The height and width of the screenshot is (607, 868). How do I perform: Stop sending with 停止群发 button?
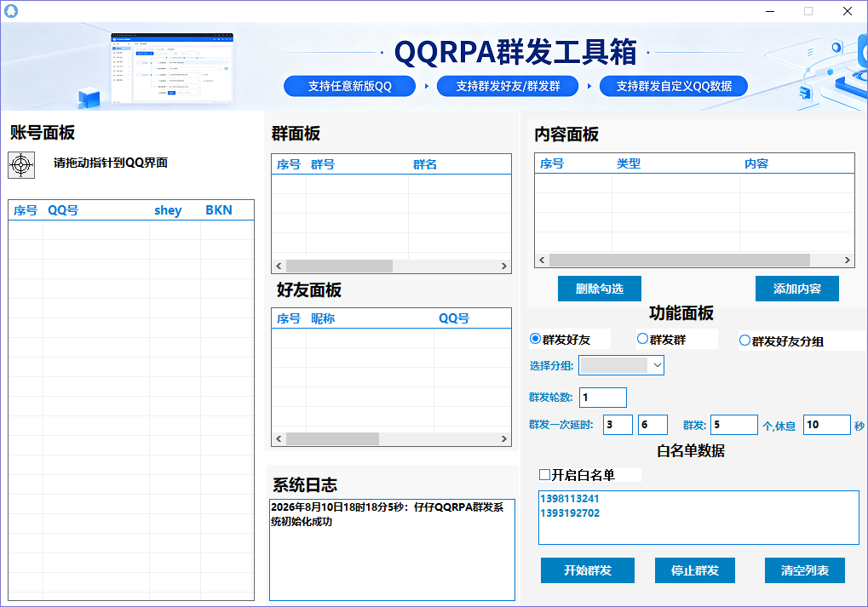coord(695,570)
